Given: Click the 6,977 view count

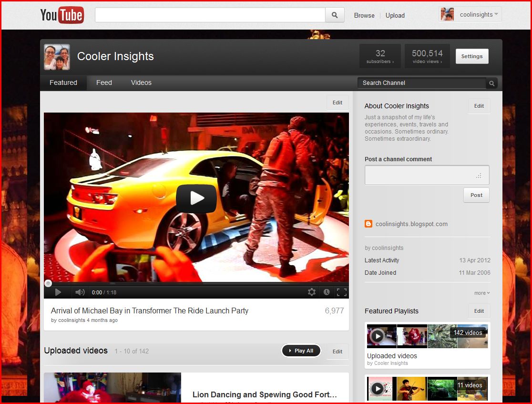Looking at the screenshot, I should (334, 311).
